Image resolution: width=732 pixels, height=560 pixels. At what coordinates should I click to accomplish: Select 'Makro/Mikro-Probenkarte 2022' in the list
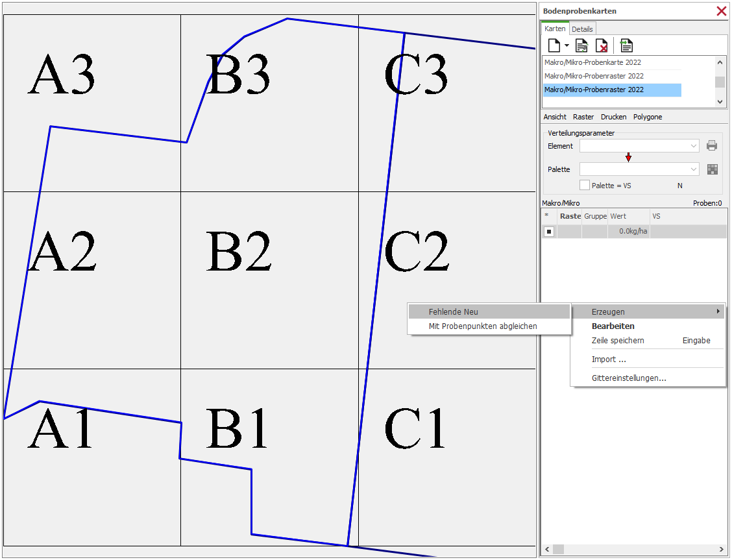pos(593,63)
